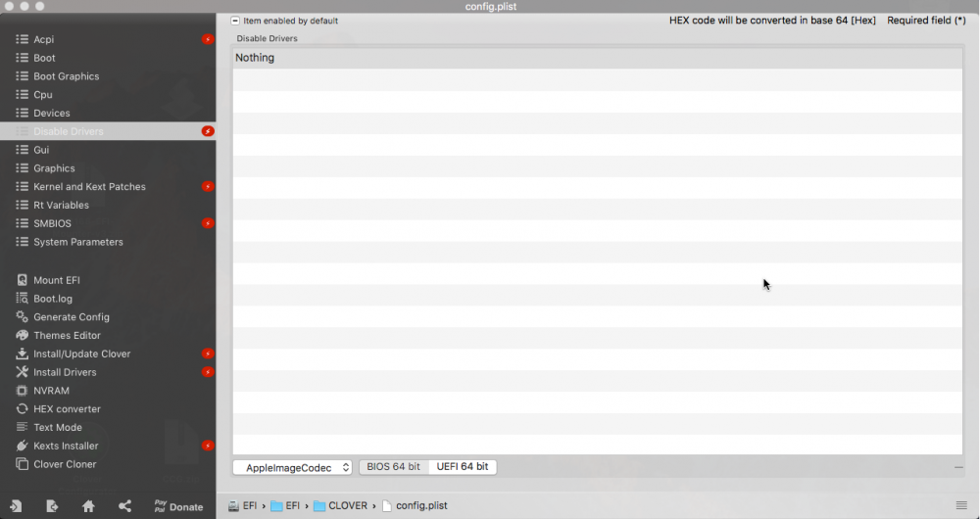Open the Install Drivers tools icon
This screenshot has width=980, height=519.
point(22,371)
